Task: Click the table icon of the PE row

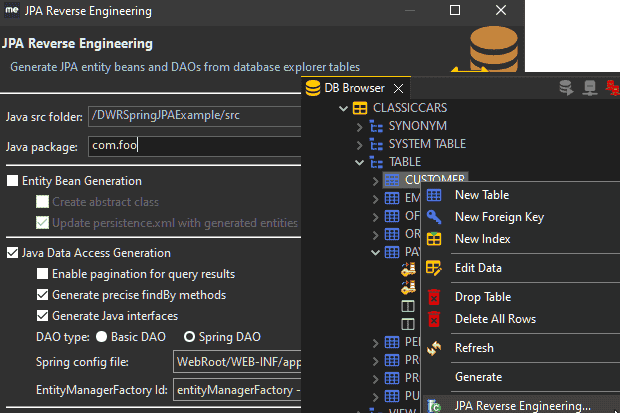Action: 392,342
